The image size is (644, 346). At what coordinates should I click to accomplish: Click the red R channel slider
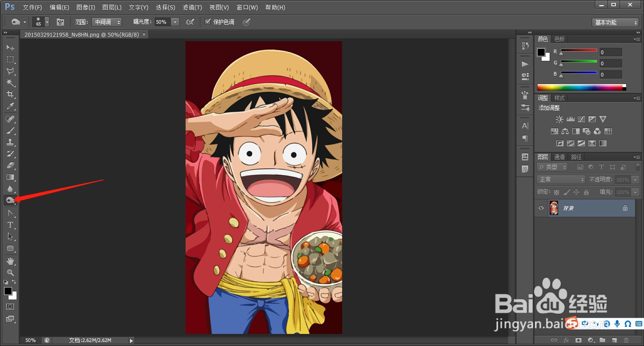click(x=579, y=51)
